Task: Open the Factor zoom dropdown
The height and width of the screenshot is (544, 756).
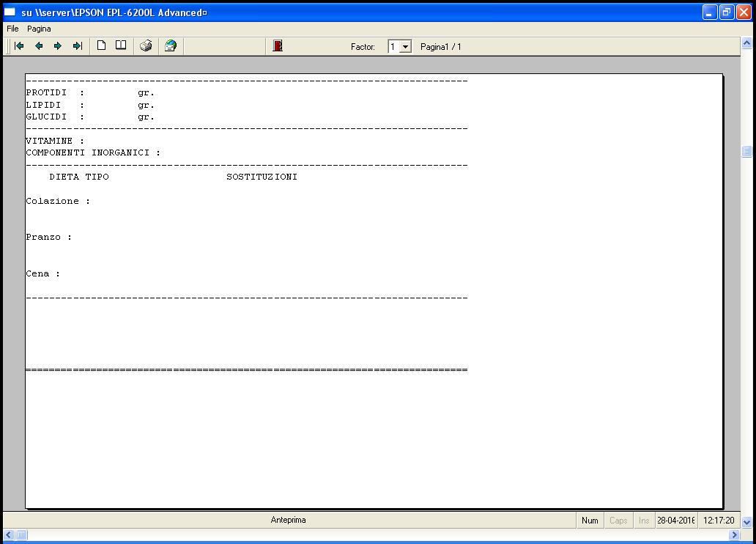Action: (x=406, y=47)
